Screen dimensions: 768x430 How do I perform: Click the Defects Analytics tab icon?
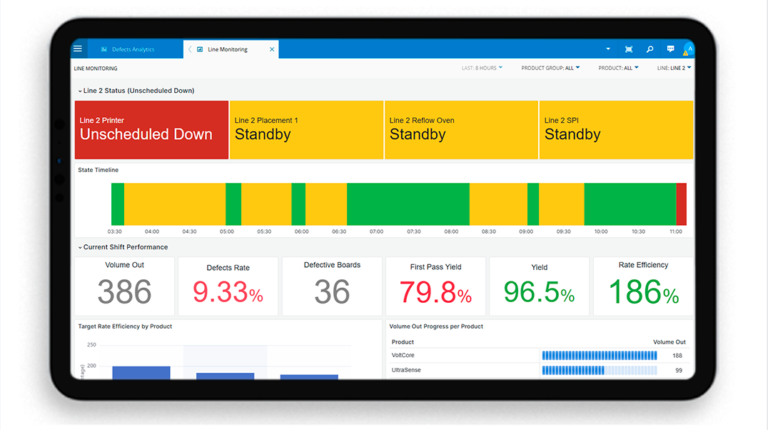(x=104, y=49)
